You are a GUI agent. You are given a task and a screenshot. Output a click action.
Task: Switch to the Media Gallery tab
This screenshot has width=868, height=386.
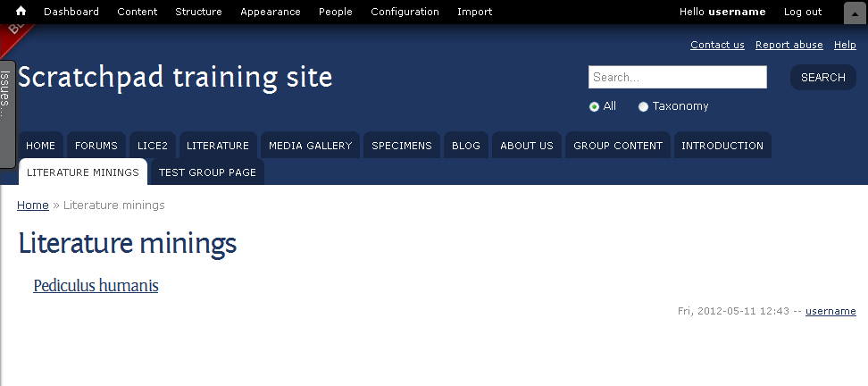[310, 145]
